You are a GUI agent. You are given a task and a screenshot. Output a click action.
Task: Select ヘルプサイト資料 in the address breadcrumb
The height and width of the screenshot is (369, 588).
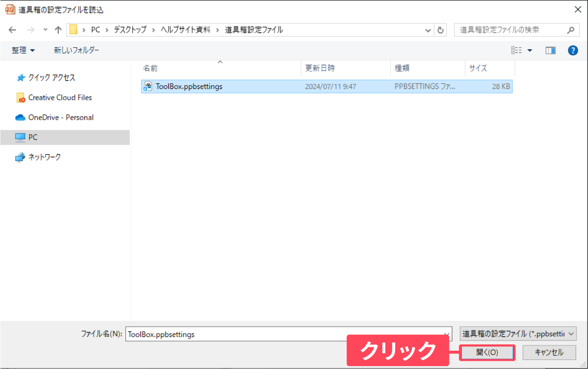[186, 30]
